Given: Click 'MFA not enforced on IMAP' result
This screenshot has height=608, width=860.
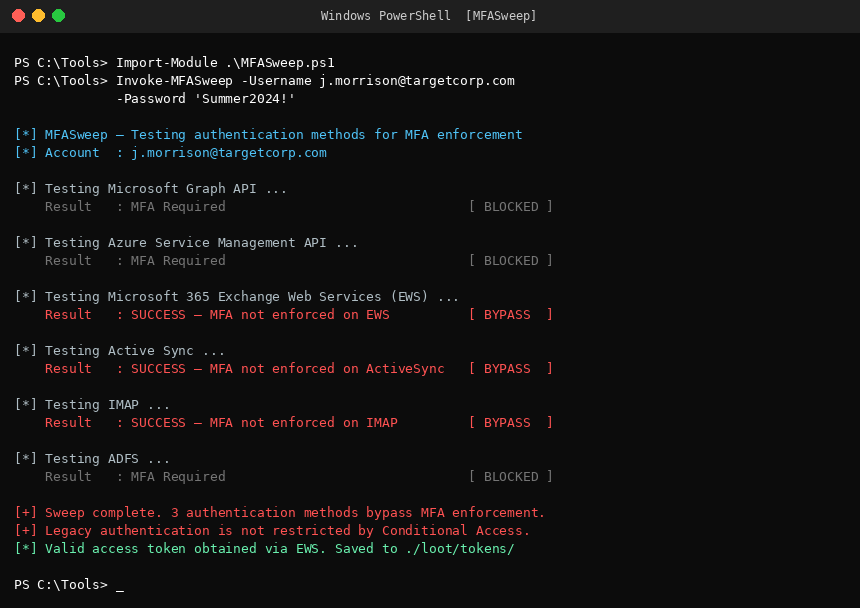Looking at the screenshot, I should 303,423.
